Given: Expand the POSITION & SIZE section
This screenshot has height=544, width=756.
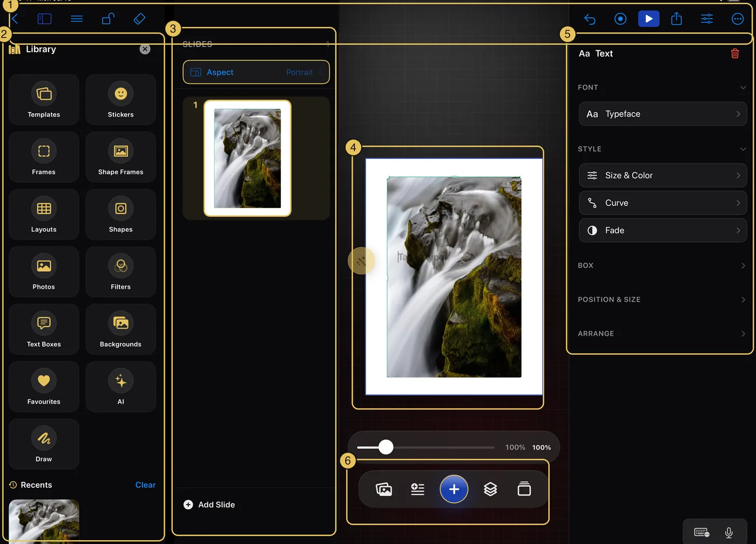Looking at the screenshot, I should pyautogui.click(x=662, y=300).
